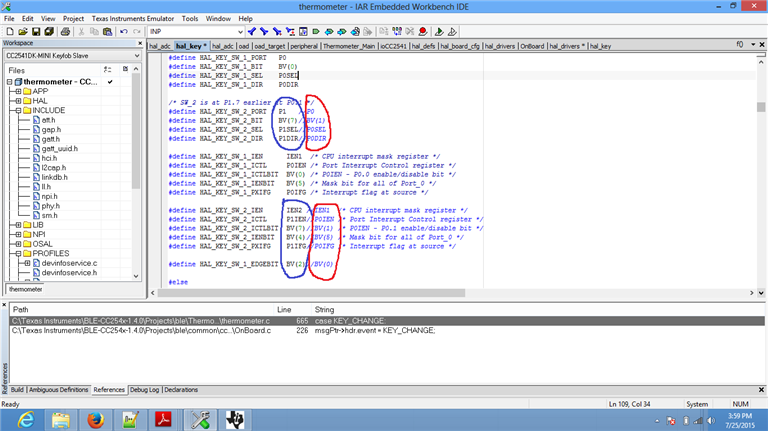Switch to the hal_board_cfg editor tab
Viewport: 768px width, 431px height.
pos(459,46)
